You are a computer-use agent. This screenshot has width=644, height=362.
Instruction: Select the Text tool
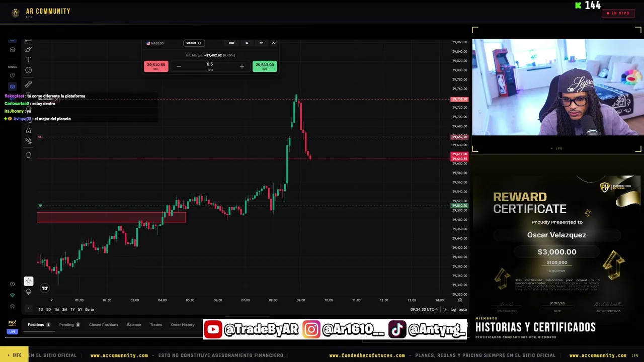[29, 60]
